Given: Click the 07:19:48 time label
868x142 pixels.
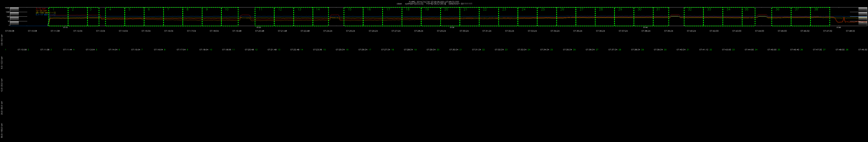Looking at the screenshot, I should click(237, 31).
